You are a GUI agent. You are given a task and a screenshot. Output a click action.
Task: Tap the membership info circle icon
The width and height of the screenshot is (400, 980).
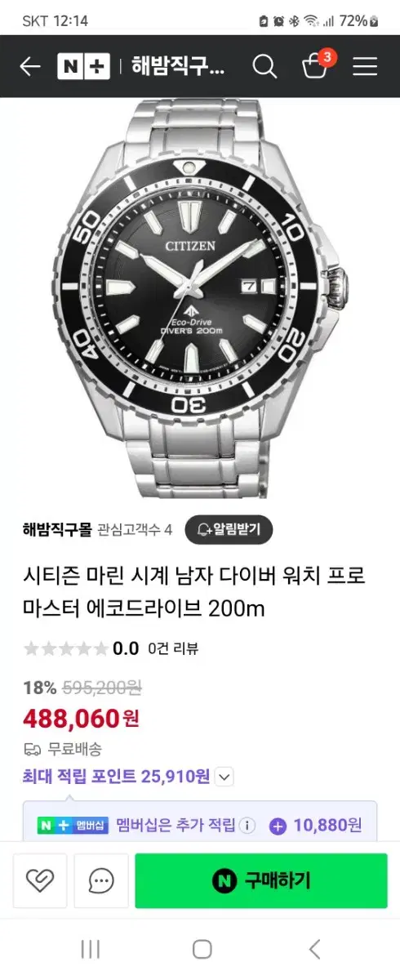pyautogui.click(x=249, y=825)
